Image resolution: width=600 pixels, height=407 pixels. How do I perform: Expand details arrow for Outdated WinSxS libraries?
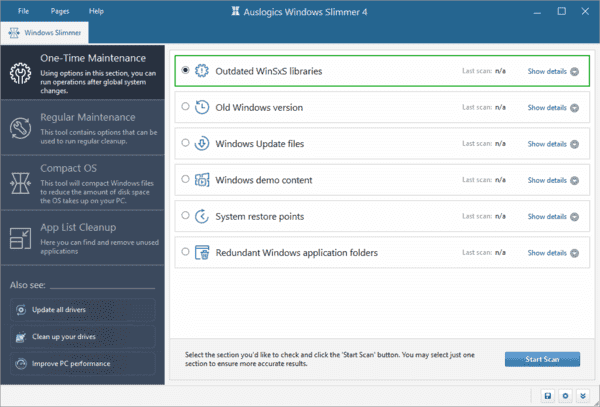[x=574, y=72]
